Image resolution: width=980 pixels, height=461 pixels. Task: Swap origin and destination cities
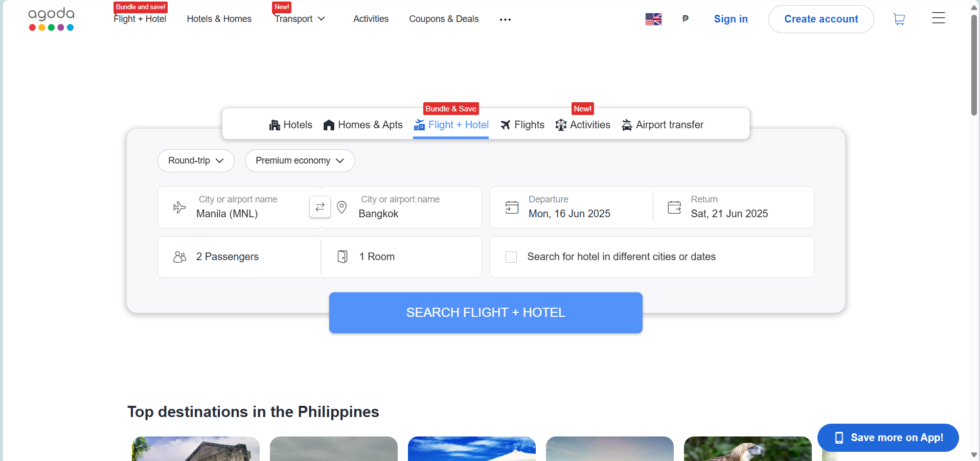320,207
